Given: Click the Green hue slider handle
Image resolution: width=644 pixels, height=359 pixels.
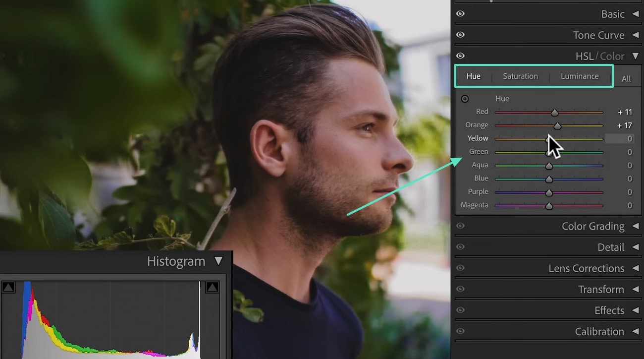Looking at the screenshot, I should click(x=549, y=153).
